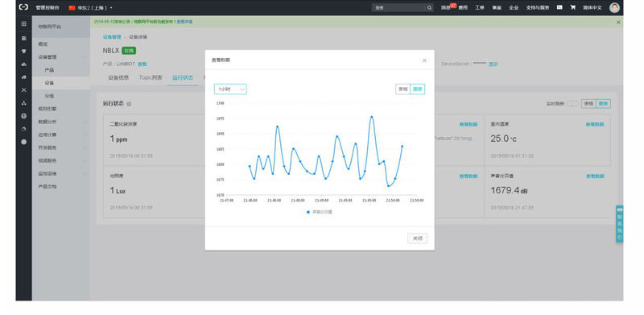Open the 华东2（上海）region dropdown

tap(91, 7)
